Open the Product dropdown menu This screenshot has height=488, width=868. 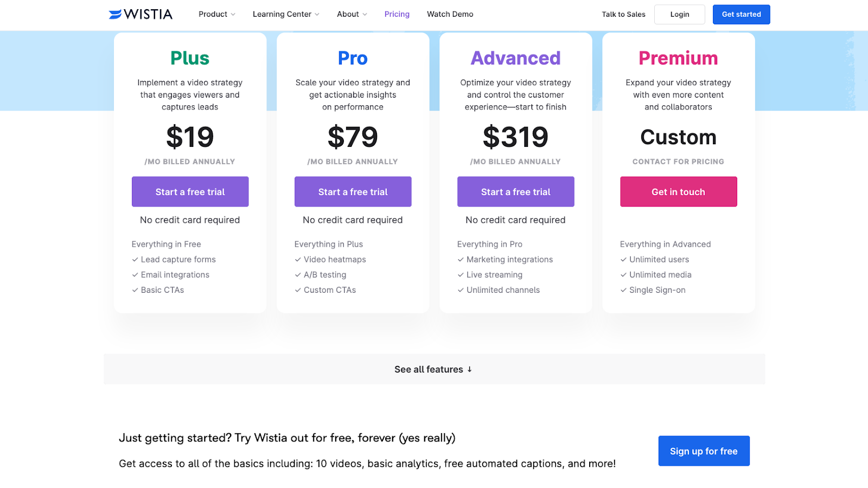click(x=216, y=14)
